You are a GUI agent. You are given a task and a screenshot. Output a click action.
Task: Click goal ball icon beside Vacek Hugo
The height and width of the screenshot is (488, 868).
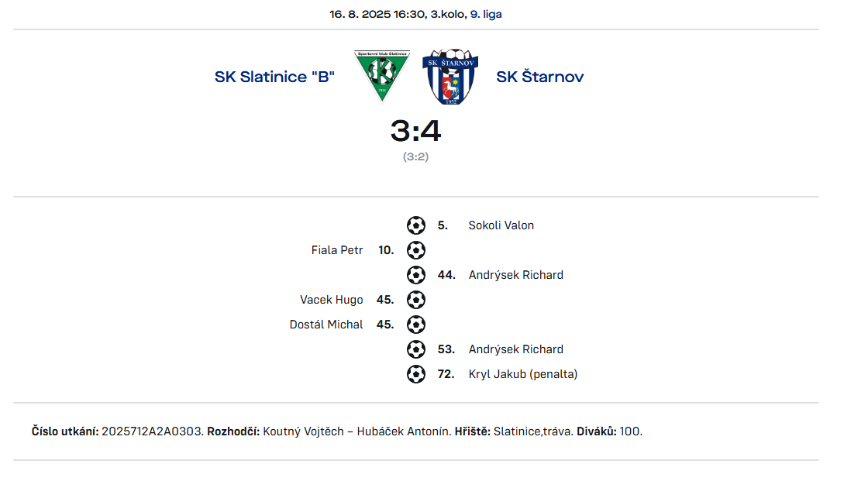tap(415, 300)
